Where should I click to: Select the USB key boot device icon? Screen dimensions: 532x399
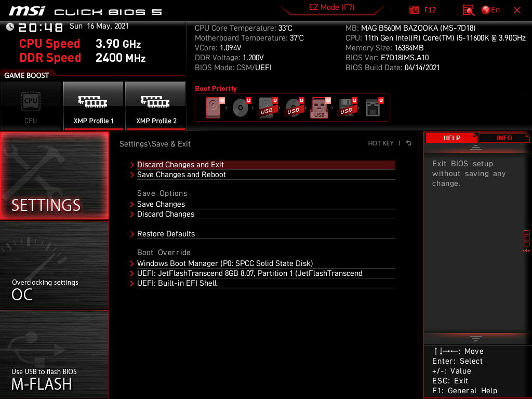pyautogui.click(x=320, y=108)
